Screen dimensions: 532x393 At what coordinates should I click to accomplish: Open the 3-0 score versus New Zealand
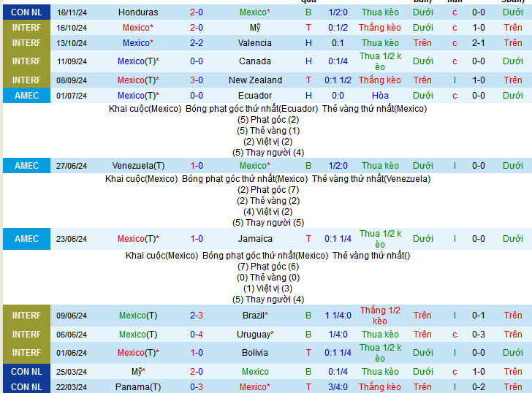click(196, 80)
